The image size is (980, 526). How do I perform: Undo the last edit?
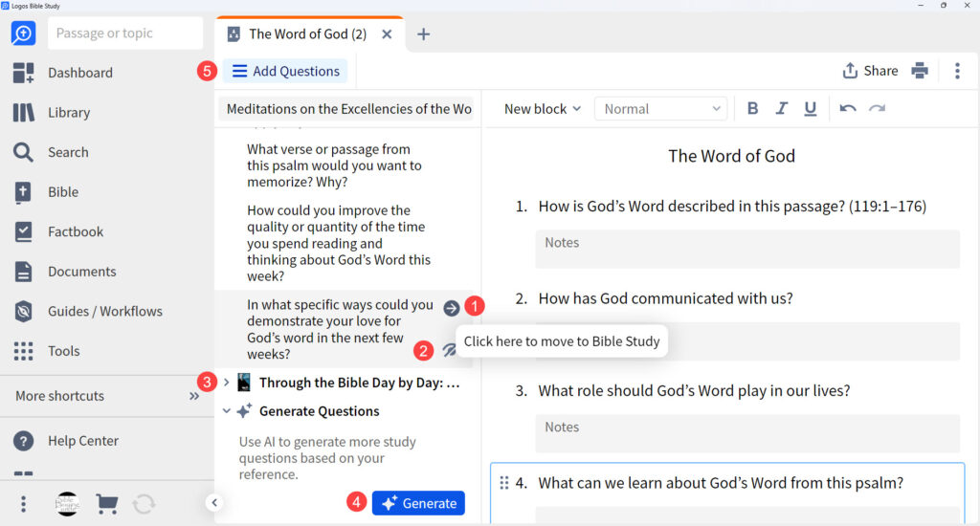coord(848,109)
